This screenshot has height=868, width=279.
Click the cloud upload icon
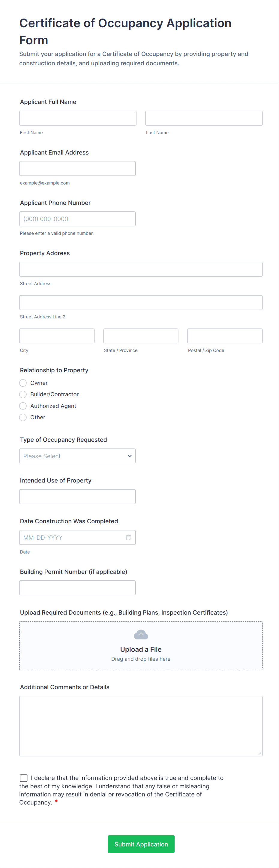click(141, 635)
